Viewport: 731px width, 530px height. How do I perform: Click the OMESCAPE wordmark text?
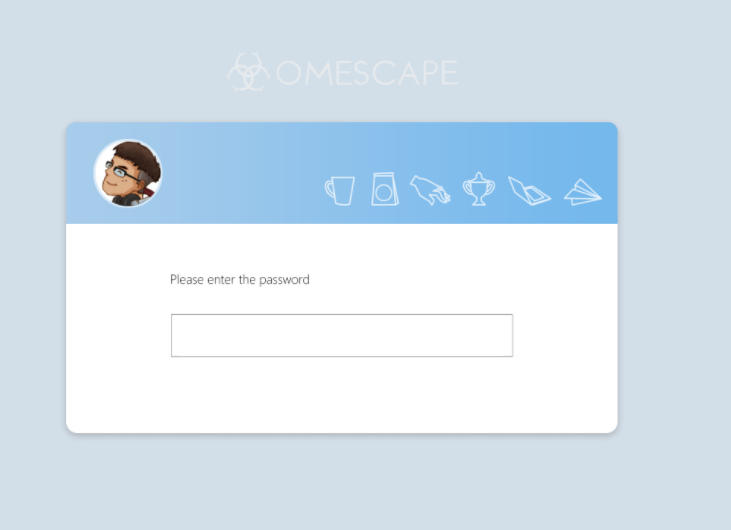(x=367, y=73)
